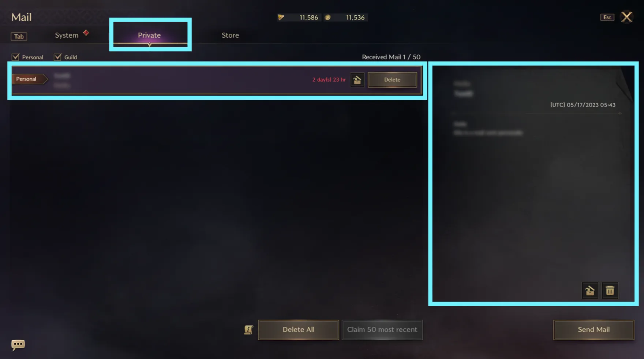Viewport: 644px width, 359px height.
Task: Toggle the Guild filter checkbox
Action: pos(57,57)
